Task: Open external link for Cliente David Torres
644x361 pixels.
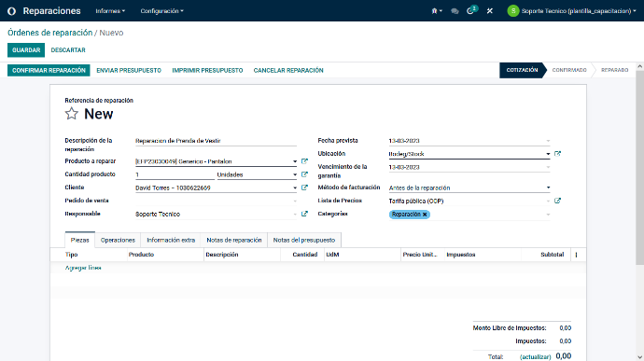Action: (304, 187)
